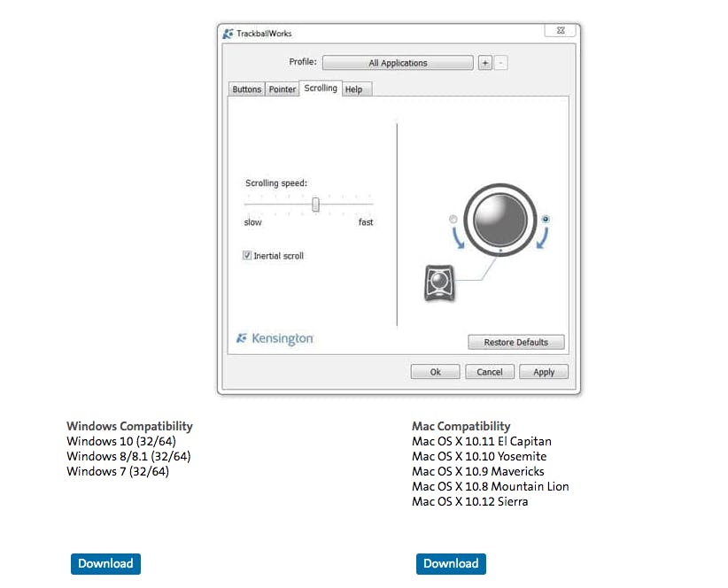728x588 pixels.
Task: Click the Kensington logo in the dialog
Action: click(x=275, y=339)
